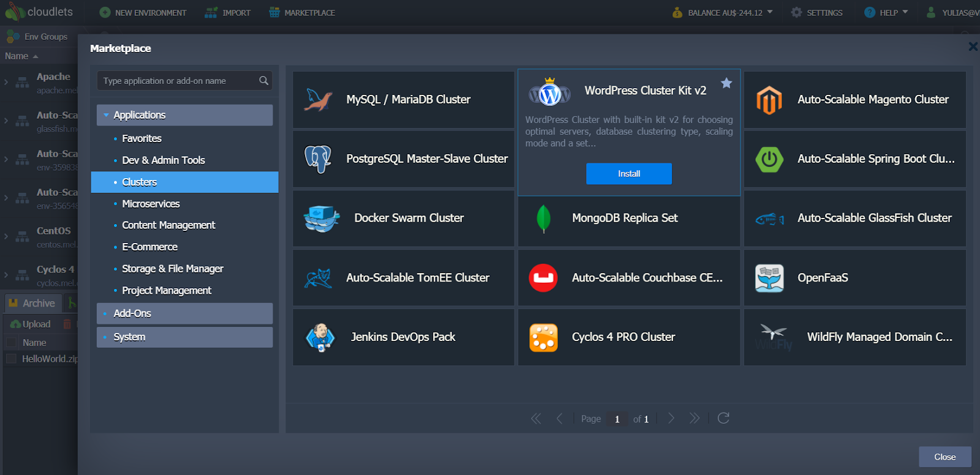The image size is (980, 475).
Task: Open the Auto-Scalable TomEE Cluster card
Action: pyautogui.click(x=404, y=278)
